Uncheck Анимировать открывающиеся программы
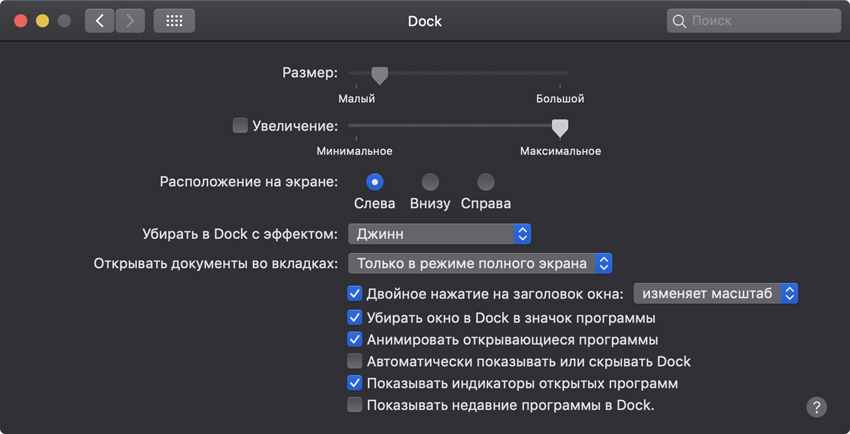 [x=354, y=339]
